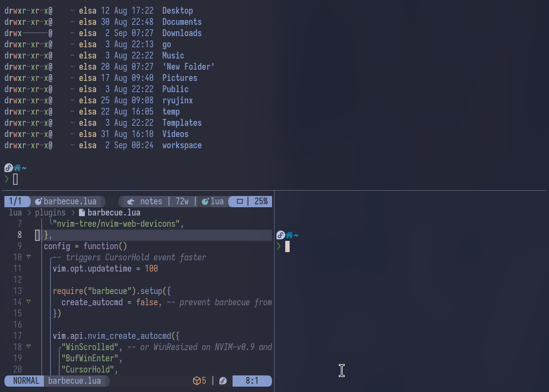Click the green prompt arrow in top terminal
The width and height of the screenshot is (549, 392).
point(6,179)
